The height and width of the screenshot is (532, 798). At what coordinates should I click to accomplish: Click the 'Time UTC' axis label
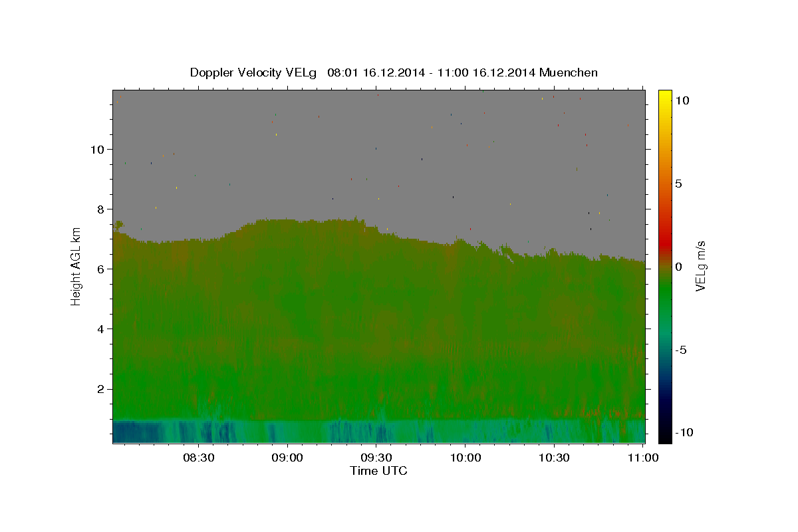click(x=378, y=471)
